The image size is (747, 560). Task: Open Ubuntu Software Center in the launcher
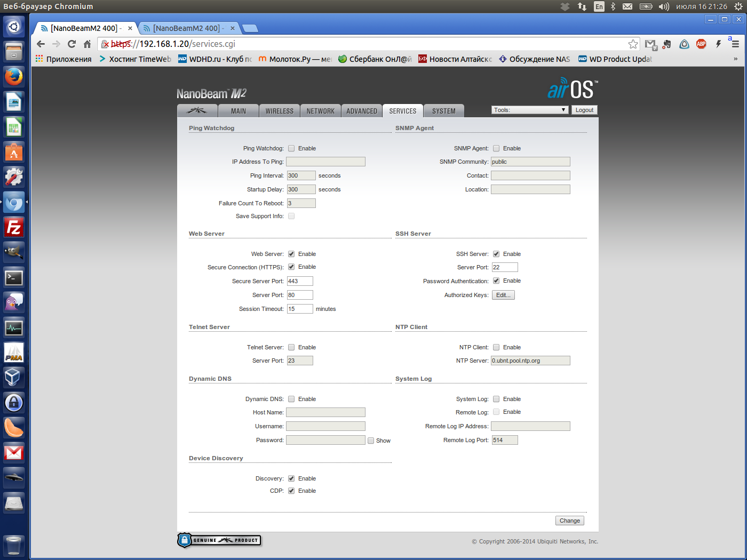point(14,152)
